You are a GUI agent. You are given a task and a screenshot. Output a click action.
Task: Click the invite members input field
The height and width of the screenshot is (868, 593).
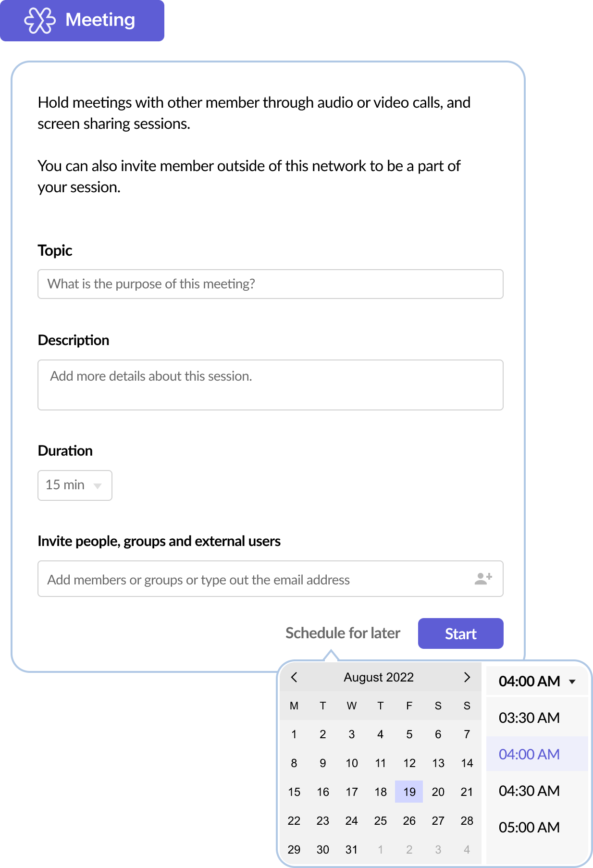coord(255,580)
